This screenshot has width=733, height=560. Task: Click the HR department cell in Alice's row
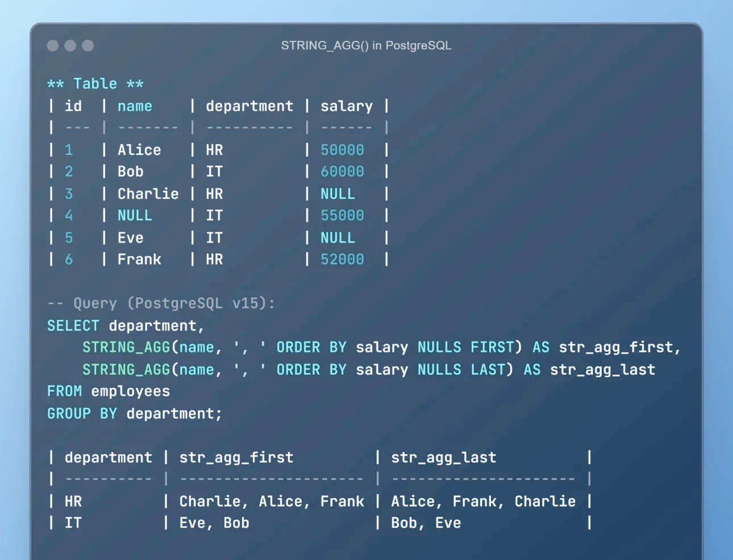click(214, 150)
